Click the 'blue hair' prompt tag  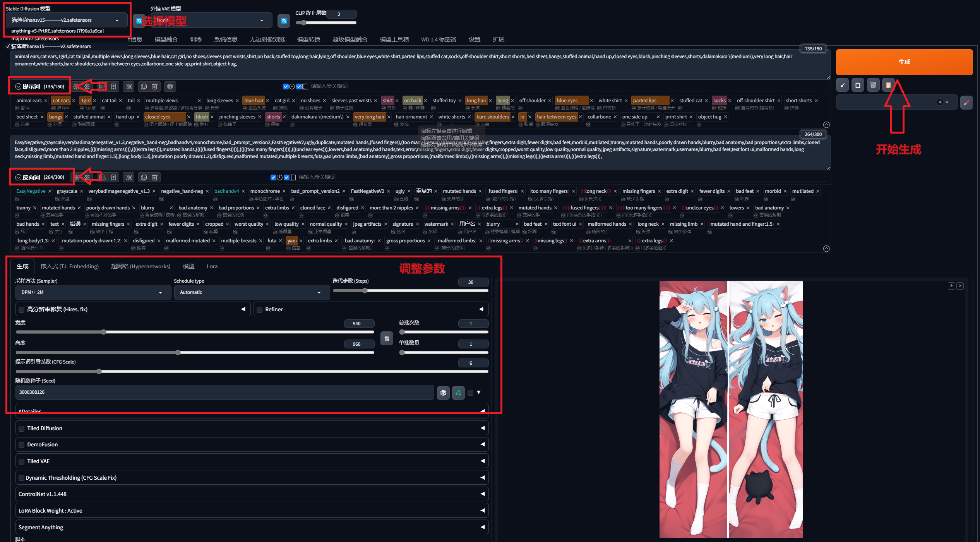[254, 101]
